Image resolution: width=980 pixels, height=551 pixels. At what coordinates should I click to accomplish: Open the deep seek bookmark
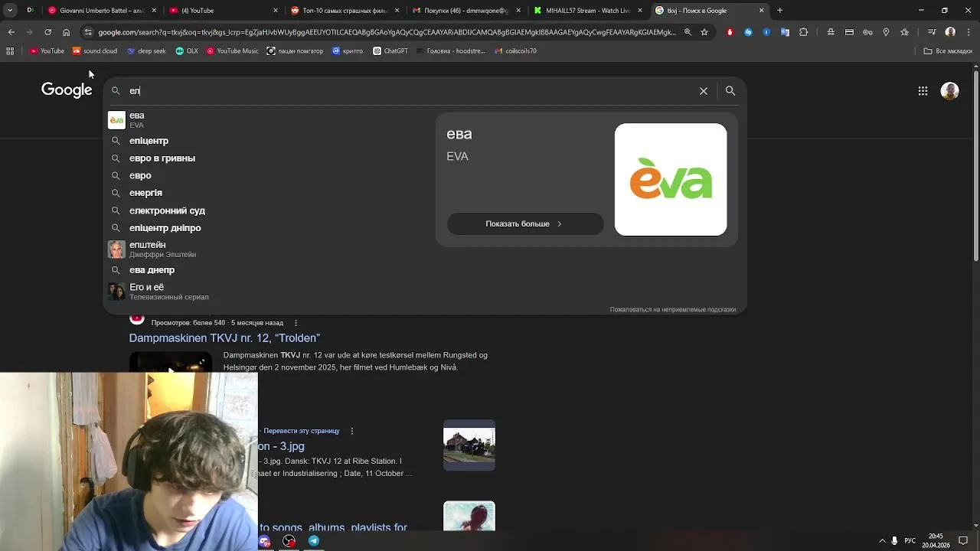tap(146, 51)
